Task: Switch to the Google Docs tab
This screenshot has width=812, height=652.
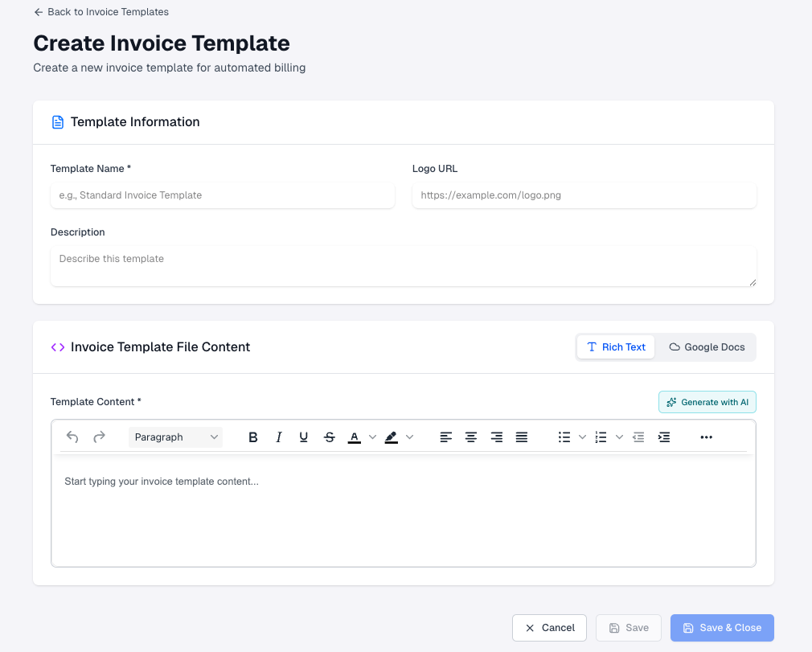Action: tap(707, 347)
